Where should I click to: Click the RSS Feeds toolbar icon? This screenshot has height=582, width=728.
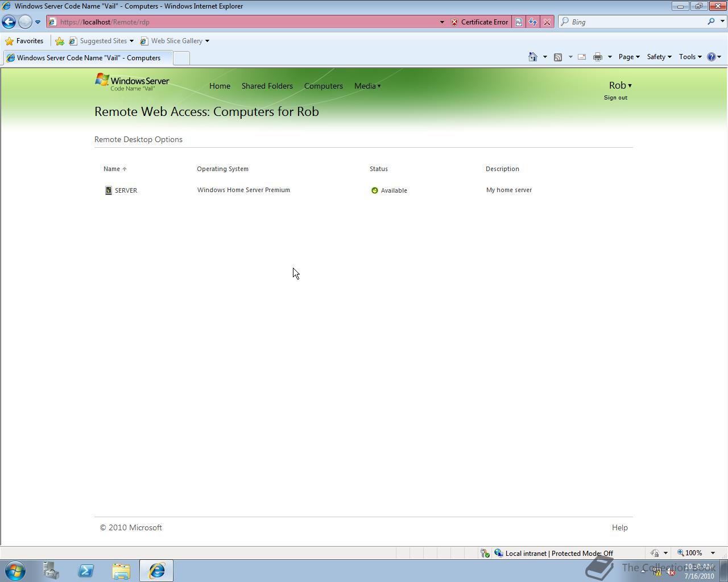click(x=558, y=57)
